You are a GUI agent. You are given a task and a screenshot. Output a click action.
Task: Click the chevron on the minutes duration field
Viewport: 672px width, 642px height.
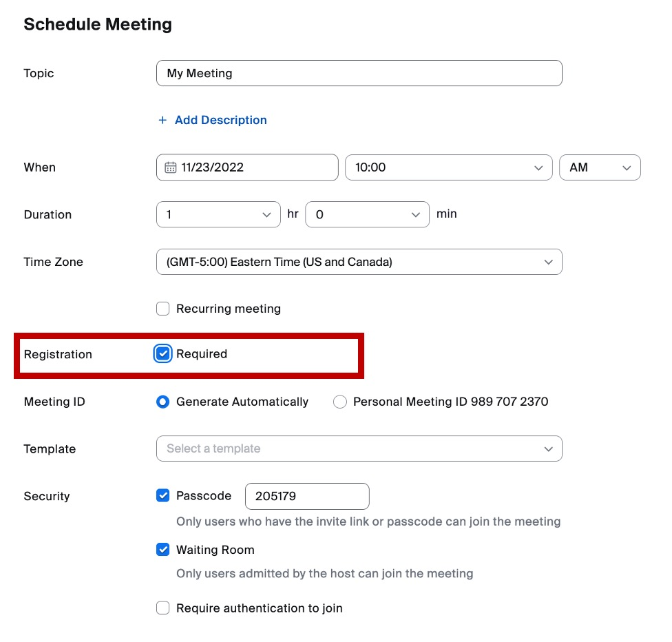coord(415,214)
